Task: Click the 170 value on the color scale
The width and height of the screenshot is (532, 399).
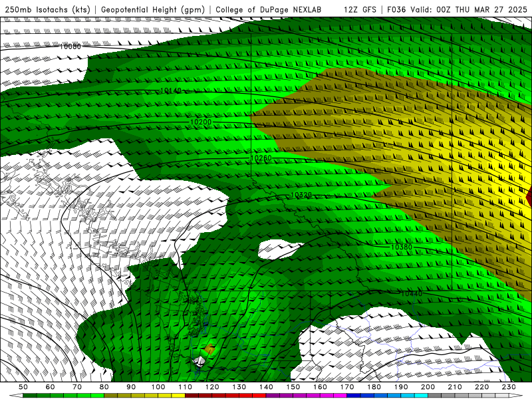Action: pos(347,387)
